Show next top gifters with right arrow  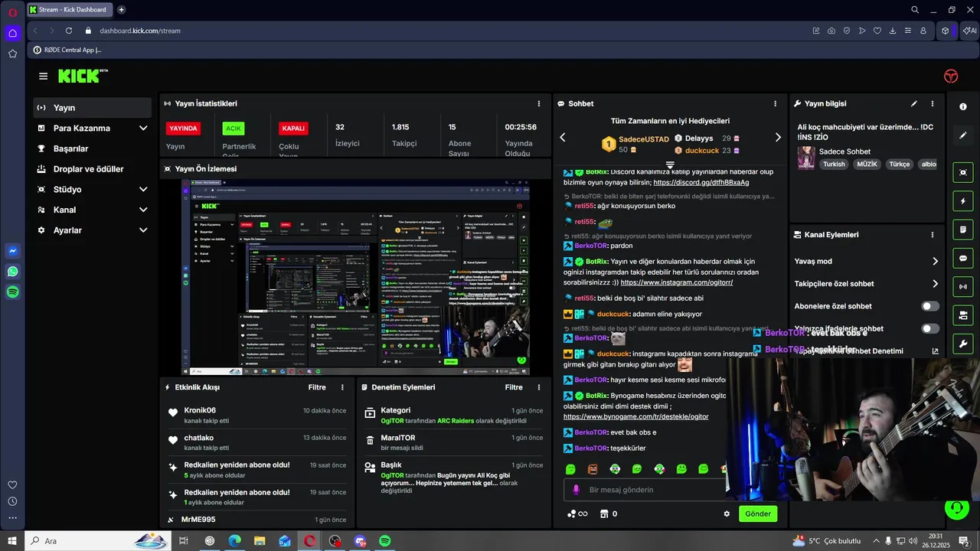tap(778, 138)
